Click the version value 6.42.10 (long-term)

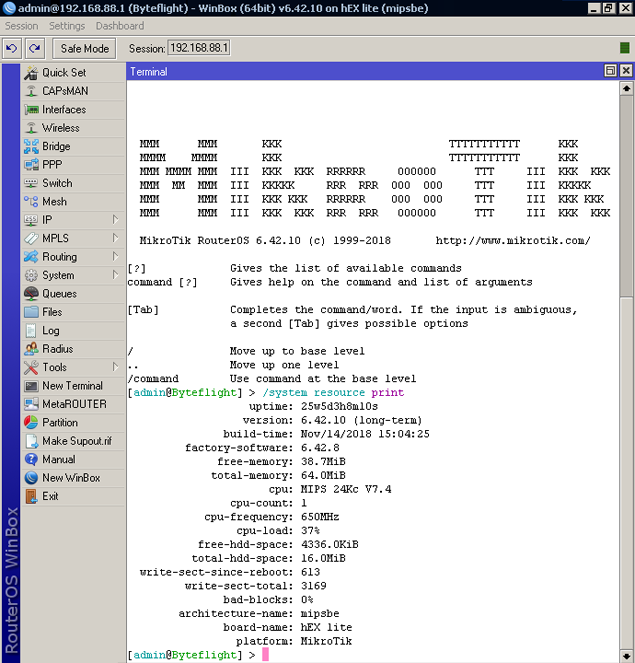[x=361, y=420]
